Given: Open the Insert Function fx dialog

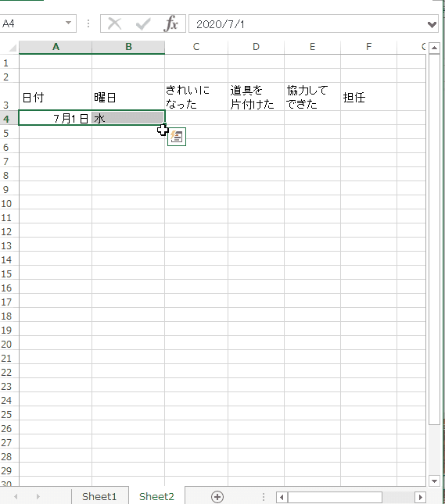Looking at the screenshot, I should tap(170, 23).
